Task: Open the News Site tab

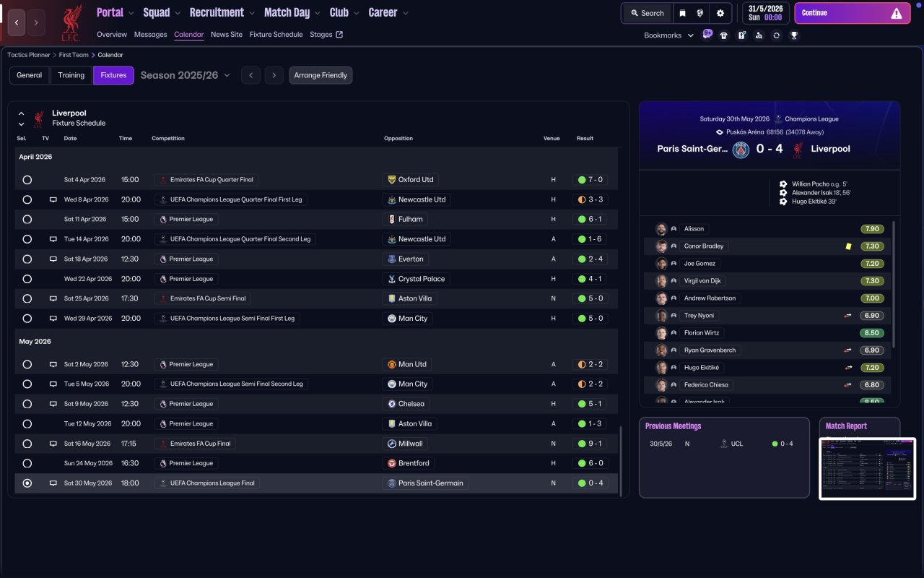Action: pos(227,35)
